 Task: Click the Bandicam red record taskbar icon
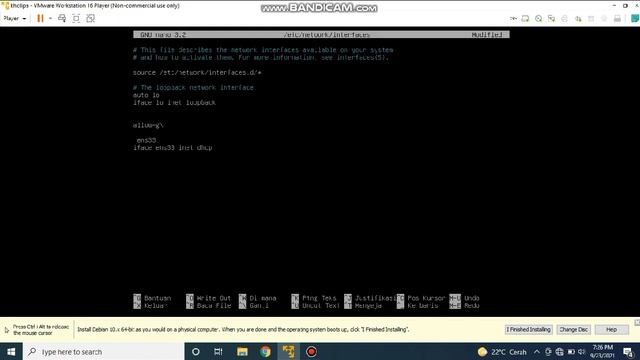coord(311,351)
